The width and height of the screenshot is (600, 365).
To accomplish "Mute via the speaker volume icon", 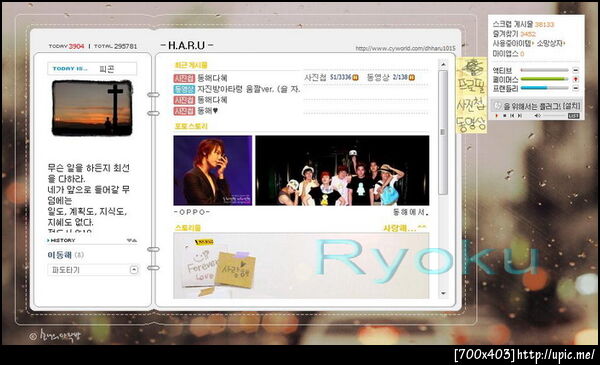I will click(537, 116).
